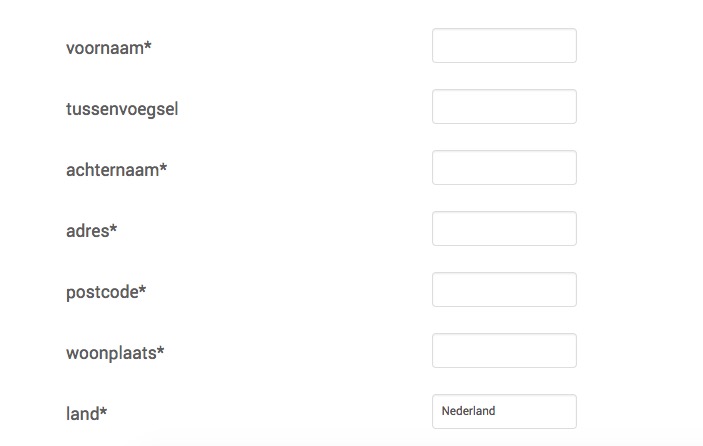Select the "achternaam" label text
This screenshot has width=703, height=446.
tap(112, 170)
